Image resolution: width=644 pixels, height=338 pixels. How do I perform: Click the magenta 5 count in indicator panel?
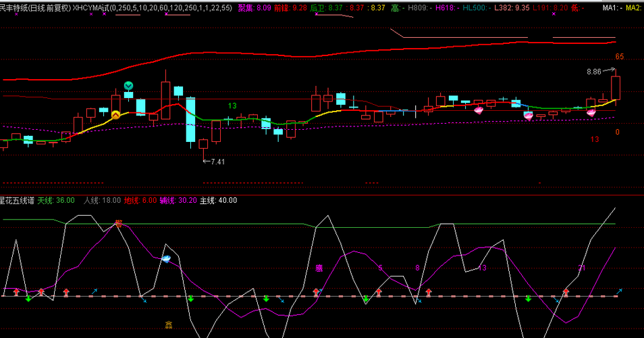[380, 268]
